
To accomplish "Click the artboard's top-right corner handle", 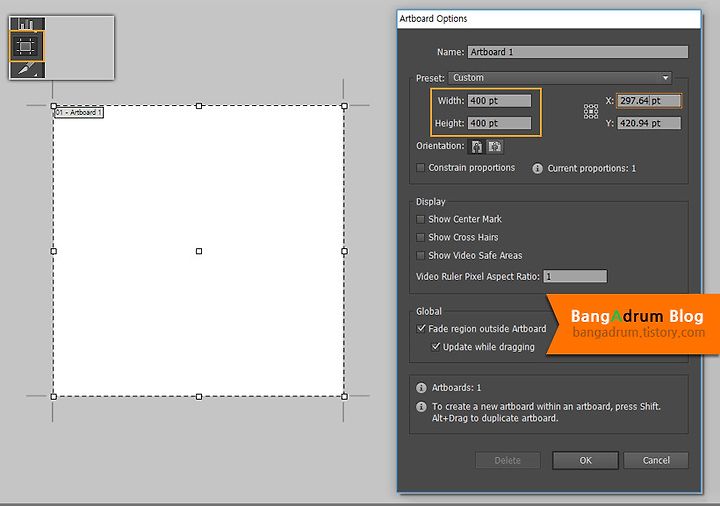I will pos(344,106).
